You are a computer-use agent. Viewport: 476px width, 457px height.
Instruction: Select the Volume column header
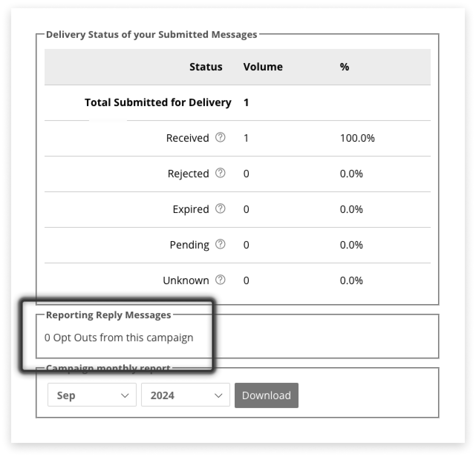click(x=263, y=67)
